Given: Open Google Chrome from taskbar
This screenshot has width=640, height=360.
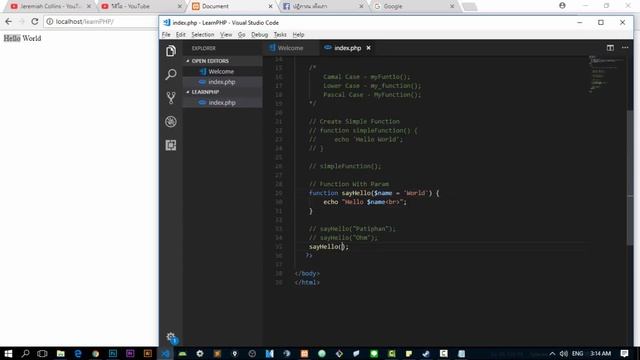Looking at the screenshot, I should coord(96,353).
